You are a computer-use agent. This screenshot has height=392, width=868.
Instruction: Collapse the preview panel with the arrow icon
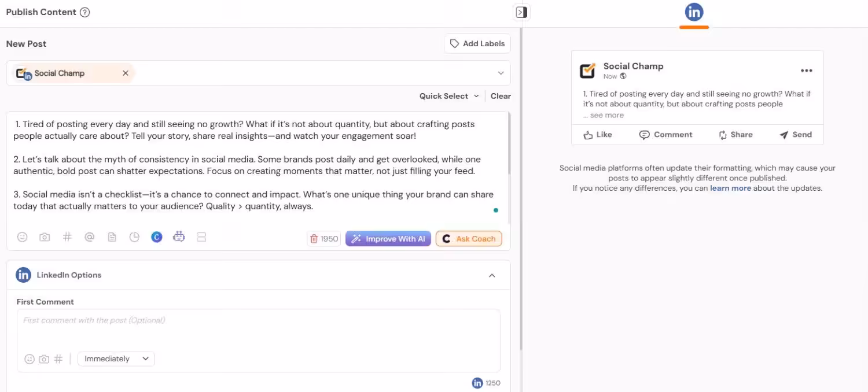tap(521, 12)
